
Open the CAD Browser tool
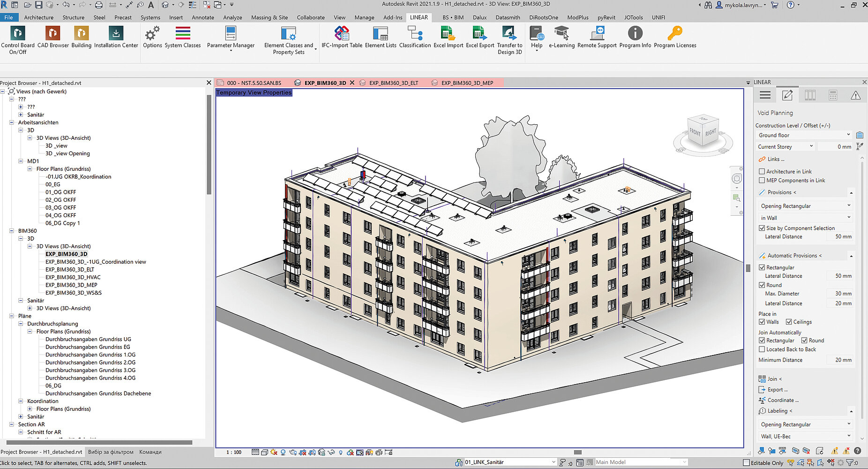click(52, 34)
